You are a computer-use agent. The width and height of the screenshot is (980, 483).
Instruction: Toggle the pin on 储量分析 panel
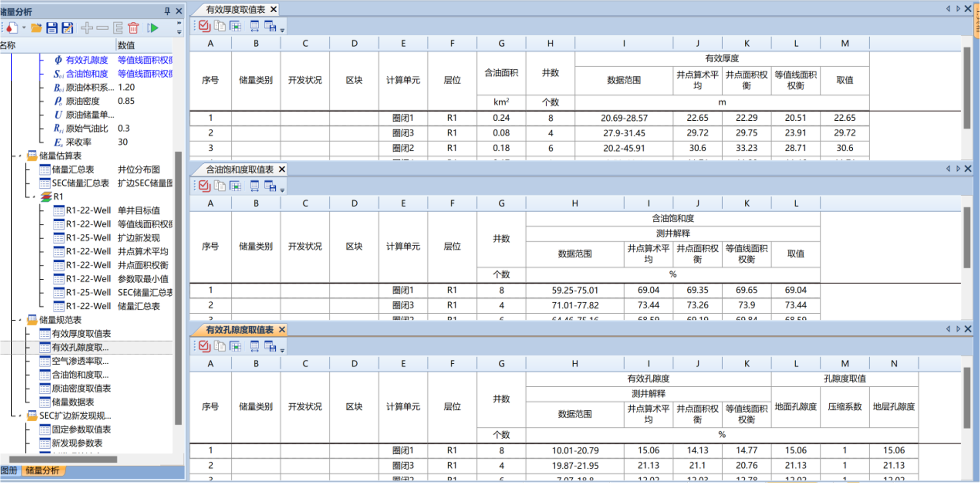pos(167,11)
